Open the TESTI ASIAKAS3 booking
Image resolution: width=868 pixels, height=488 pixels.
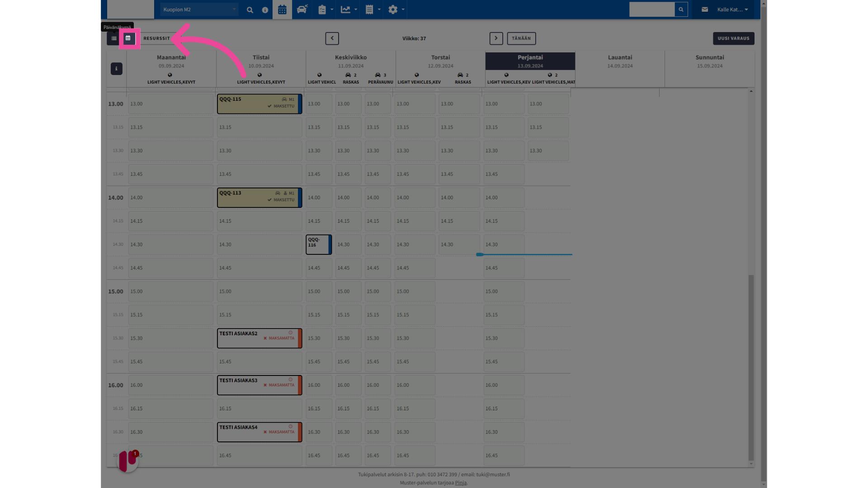259,385
